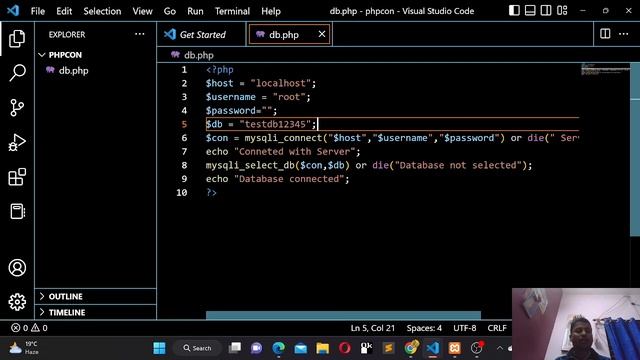Click the Task View icon on taskbar
The width and height of the screenshot is (640, 360).
click(x=235, y=348)
